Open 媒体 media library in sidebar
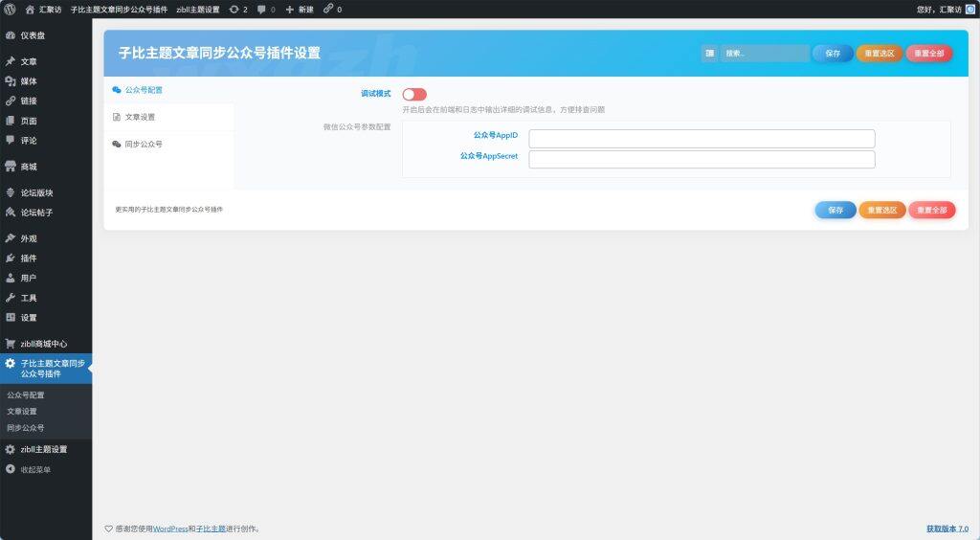The width and height of the screenshot is (980, 540). pos(46,81)
